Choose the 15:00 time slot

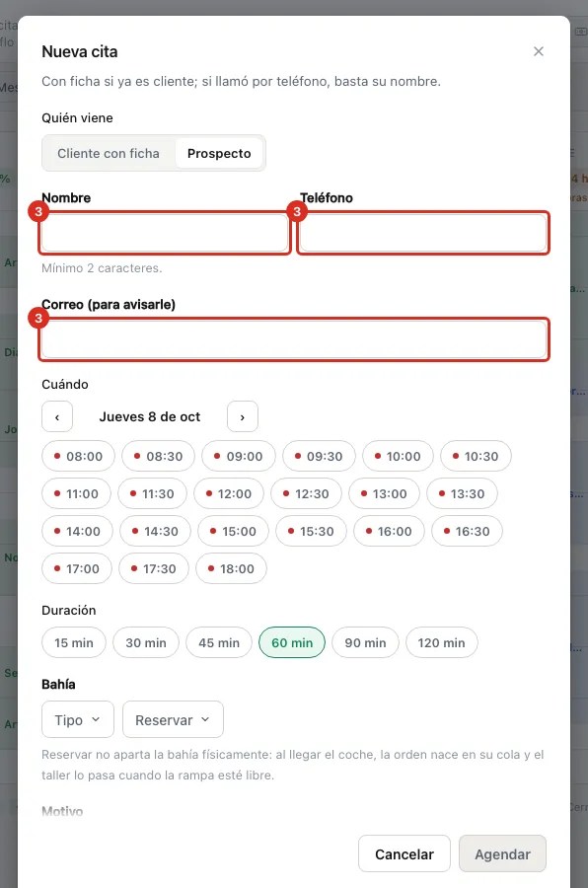[233, 531]
